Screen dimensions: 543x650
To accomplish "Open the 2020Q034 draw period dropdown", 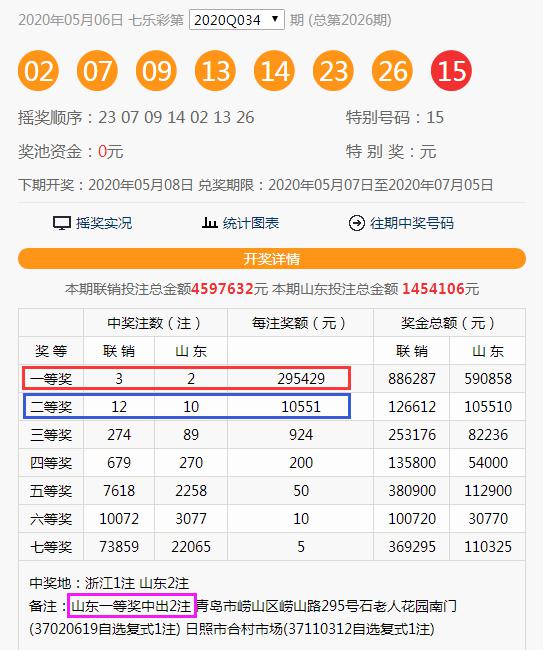I will [237, 20].
